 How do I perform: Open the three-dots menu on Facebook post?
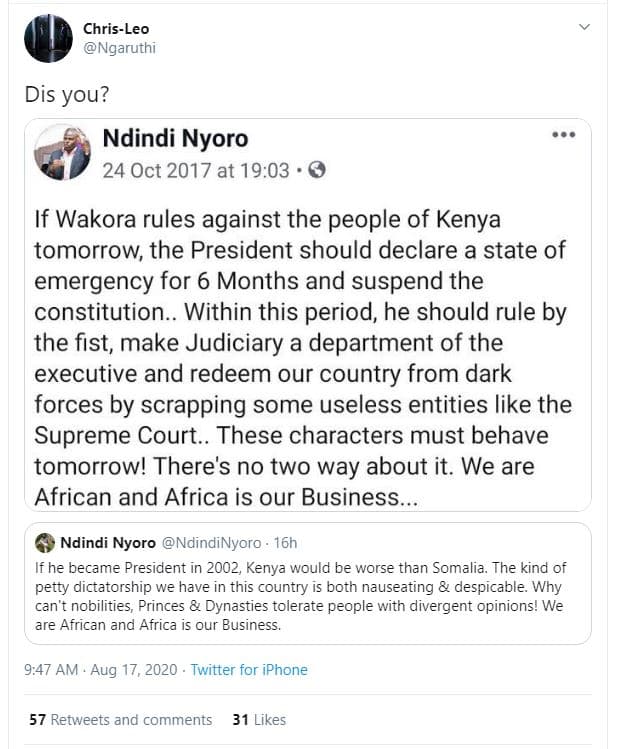pos(563,135)
